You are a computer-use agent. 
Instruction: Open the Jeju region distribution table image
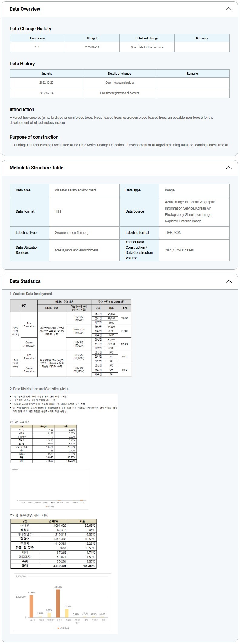pyautogui.click(x=43, y=443)
